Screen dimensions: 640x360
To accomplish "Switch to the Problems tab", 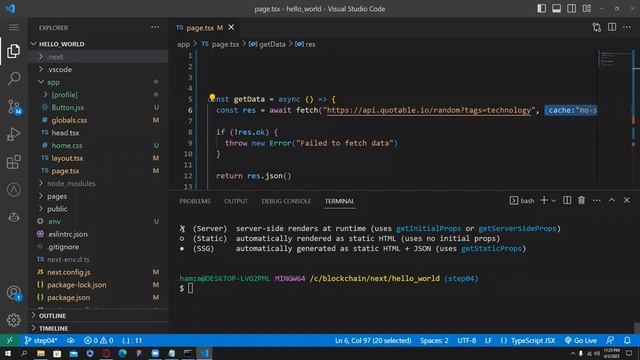I will [195, 201].
